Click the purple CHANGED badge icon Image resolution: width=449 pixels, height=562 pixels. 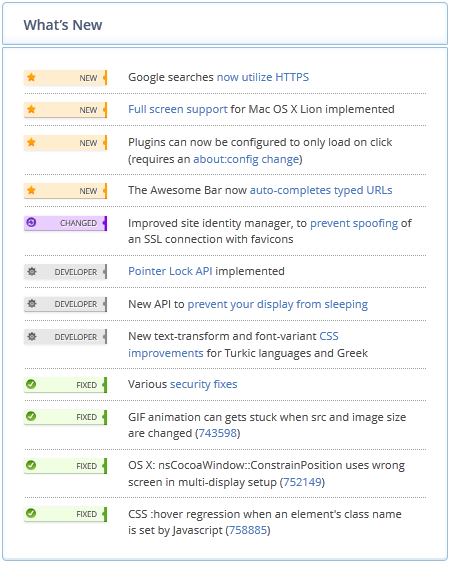[x=32, y=223]
